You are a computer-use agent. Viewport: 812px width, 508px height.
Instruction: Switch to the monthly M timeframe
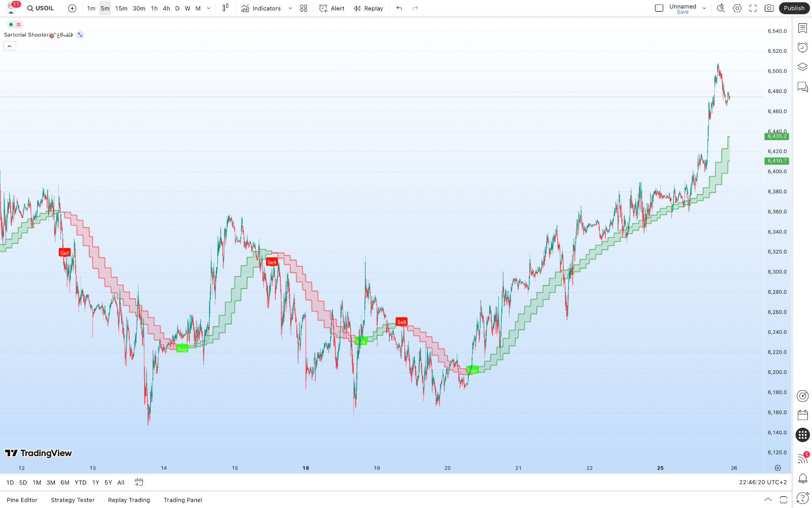click(x=198, y=8)
